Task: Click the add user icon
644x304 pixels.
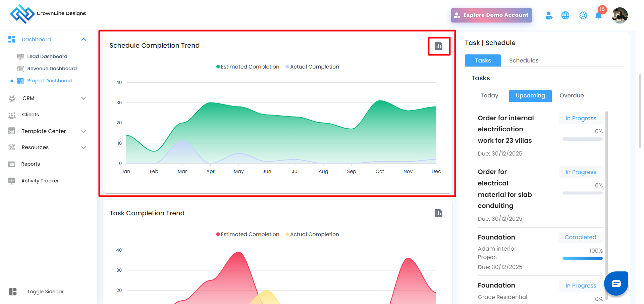Action: click(549, 15)
